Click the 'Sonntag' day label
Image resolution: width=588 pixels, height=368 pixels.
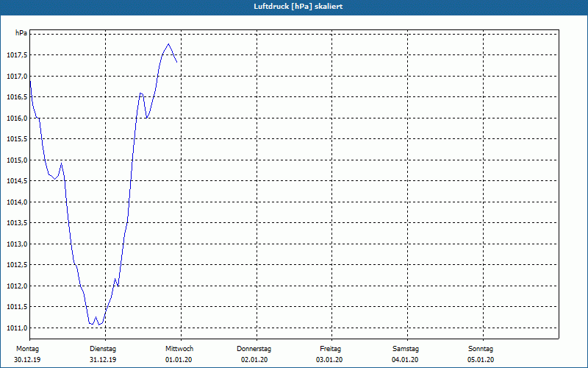[481, 349]
